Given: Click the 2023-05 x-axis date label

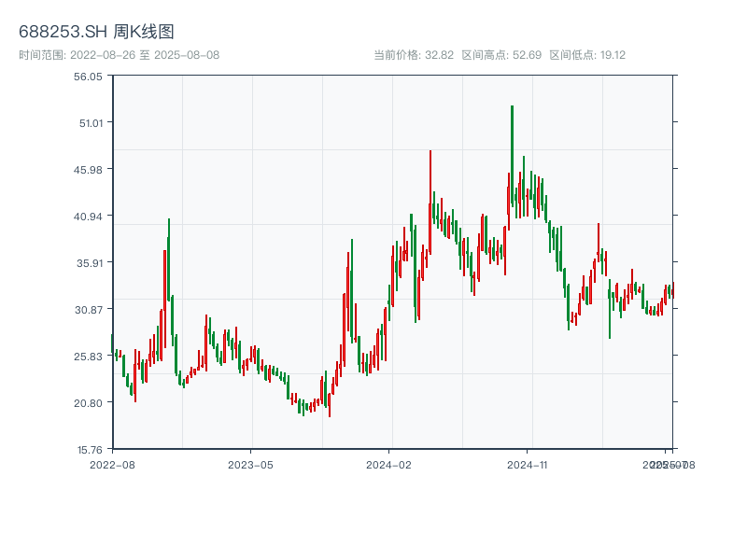Looking at the screenshot, I should 250,464.
